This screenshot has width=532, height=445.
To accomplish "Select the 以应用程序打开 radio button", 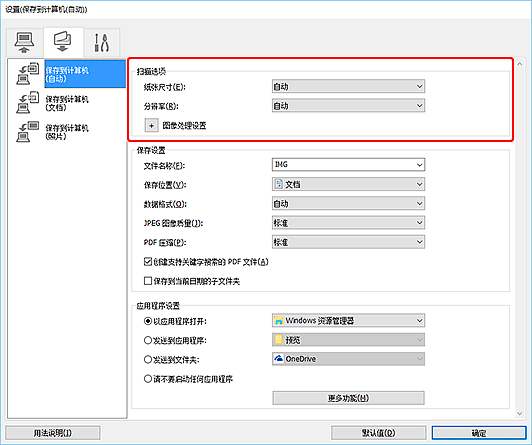I will [148, 321].
